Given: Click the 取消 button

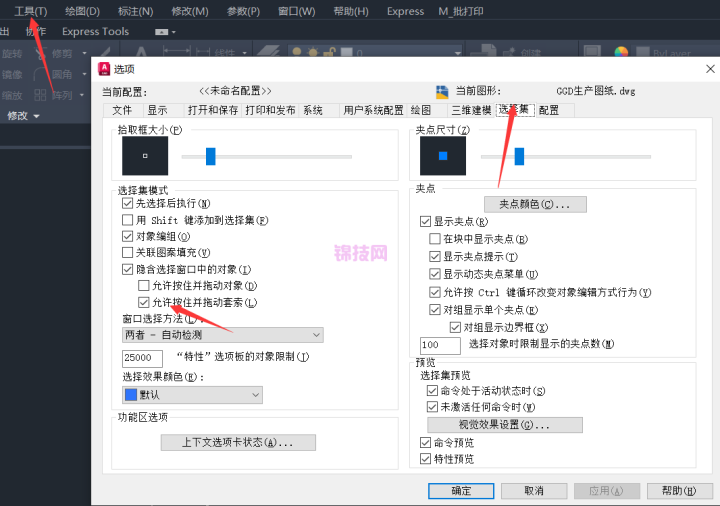Looking at the screenshot, I should click(x=534, y=491).
